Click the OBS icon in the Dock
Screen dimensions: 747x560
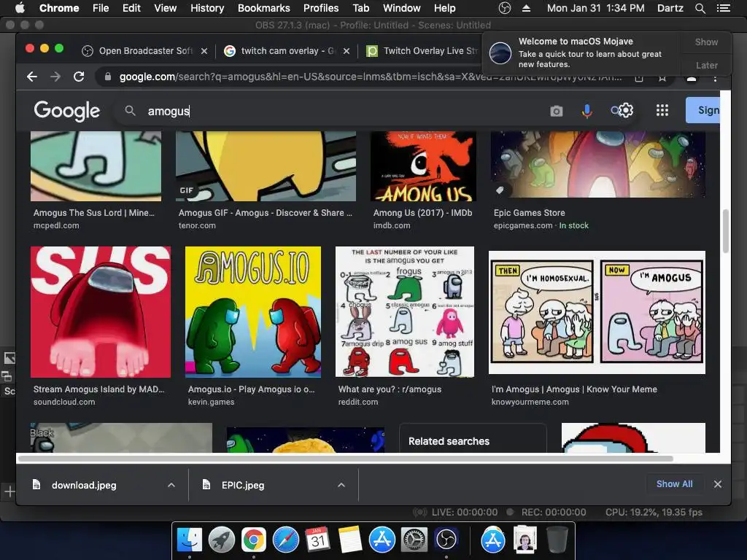coord(446,540)
